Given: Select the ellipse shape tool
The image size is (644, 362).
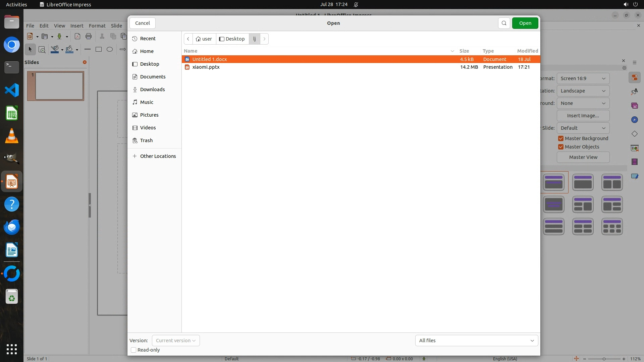Looking at the screenshot, I should click(x=110, y=49).
